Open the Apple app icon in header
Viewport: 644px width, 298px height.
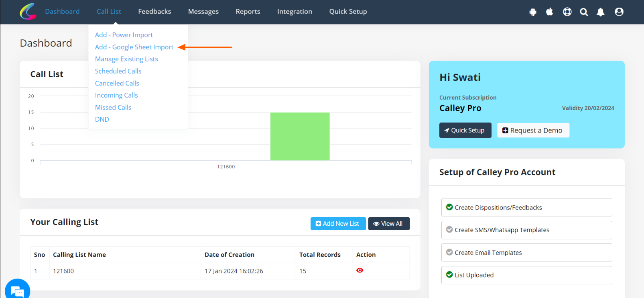coord(550,12)
